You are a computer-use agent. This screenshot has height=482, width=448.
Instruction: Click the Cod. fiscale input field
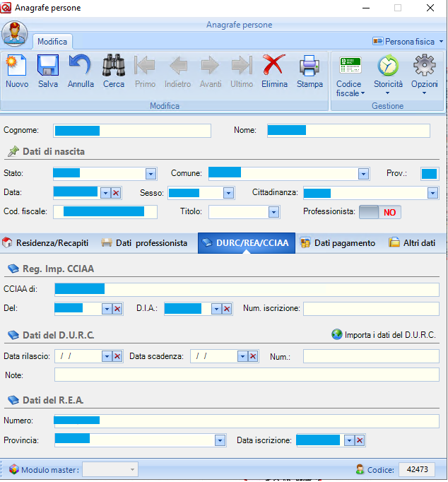105,212
